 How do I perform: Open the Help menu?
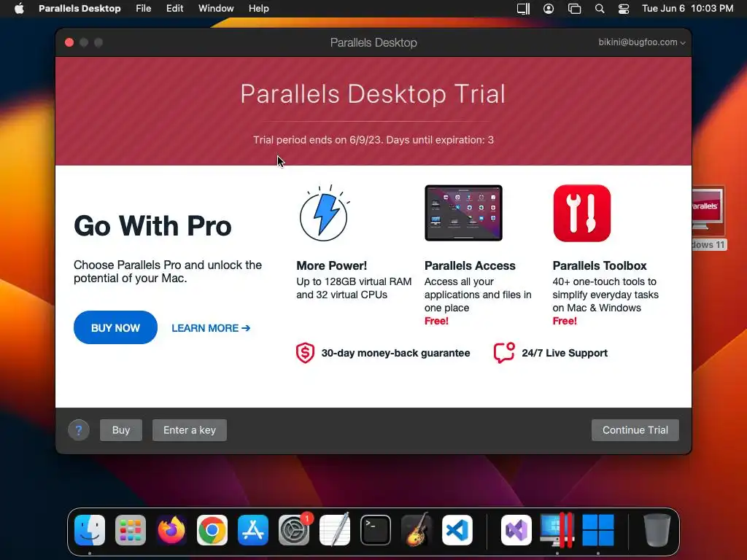coord(259,9)
